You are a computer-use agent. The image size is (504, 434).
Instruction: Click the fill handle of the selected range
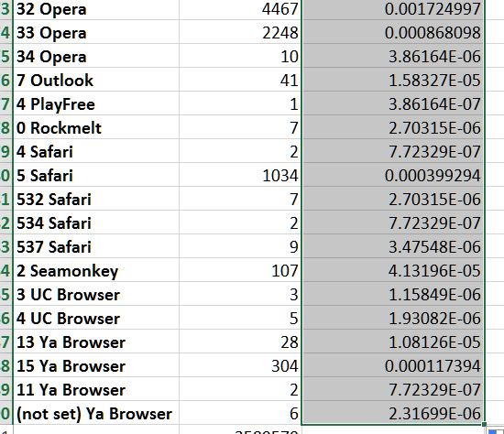[x=484, y=424]
